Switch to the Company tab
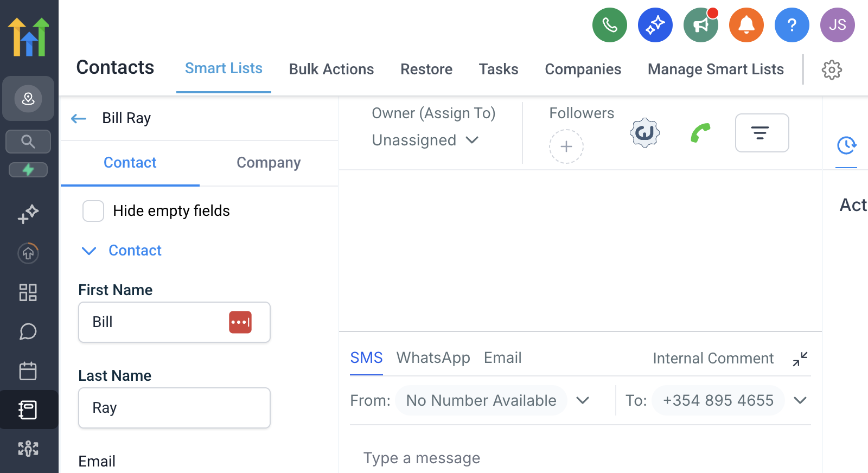This screenshot has height=473, width=868. click(269, 163)
